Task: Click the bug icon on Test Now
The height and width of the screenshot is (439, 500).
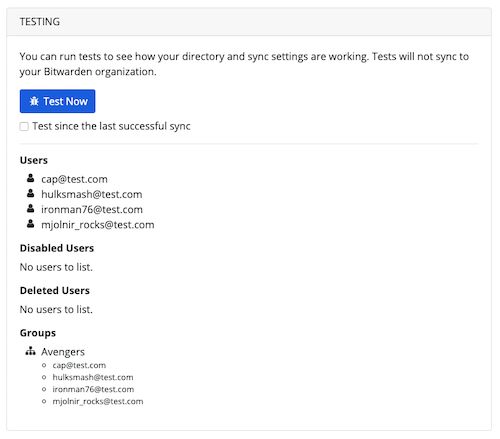Action: pyautogui.click(x=34, y=101)
